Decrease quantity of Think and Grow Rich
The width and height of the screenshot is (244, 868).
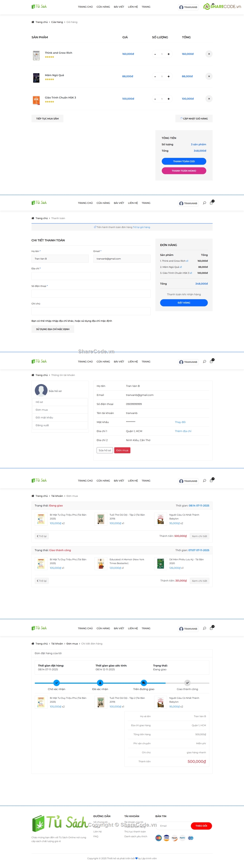point(155,54)
